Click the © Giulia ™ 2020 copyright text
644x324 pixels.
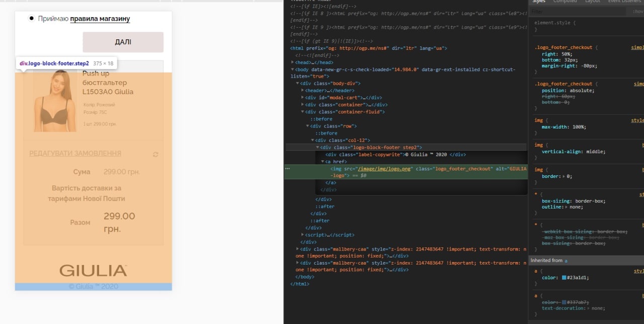click(x=93, y=286)
